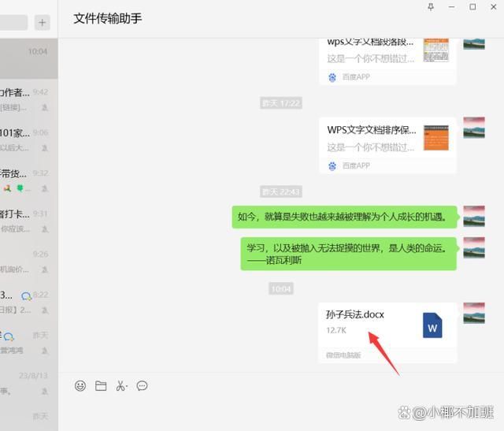Open conversation 作者... at 9:42
Viewport: 504px width, 431px height.
click(x=29, y=99)
